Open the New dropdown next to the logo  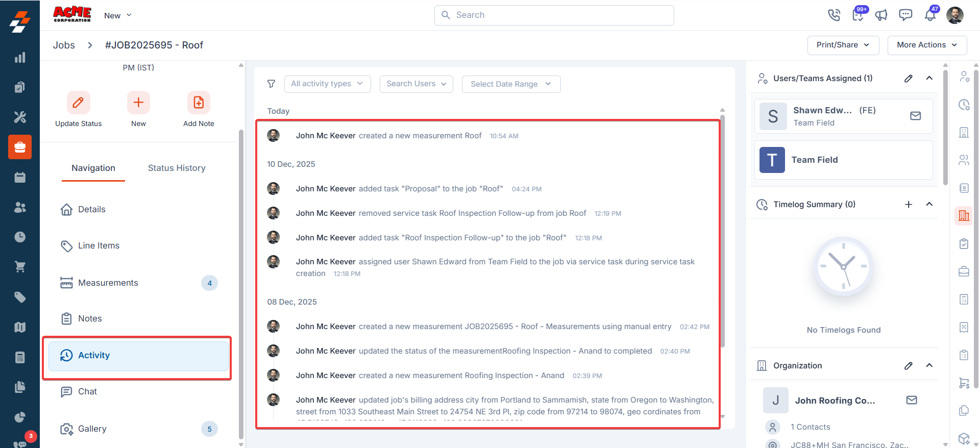[118, 15]
